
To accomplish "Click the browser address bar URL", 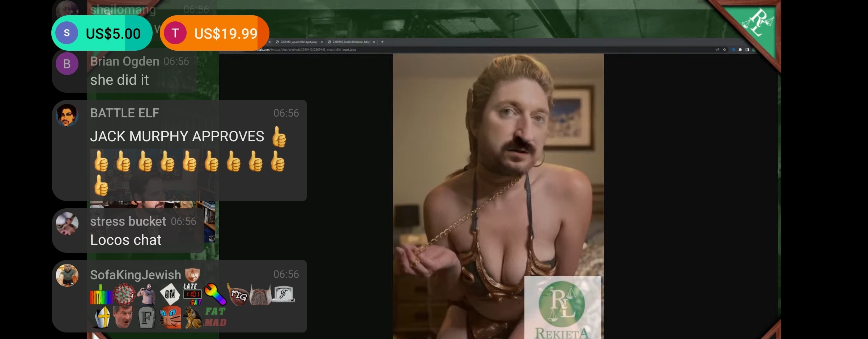I will pyautogui.click(x=307, y=50).
